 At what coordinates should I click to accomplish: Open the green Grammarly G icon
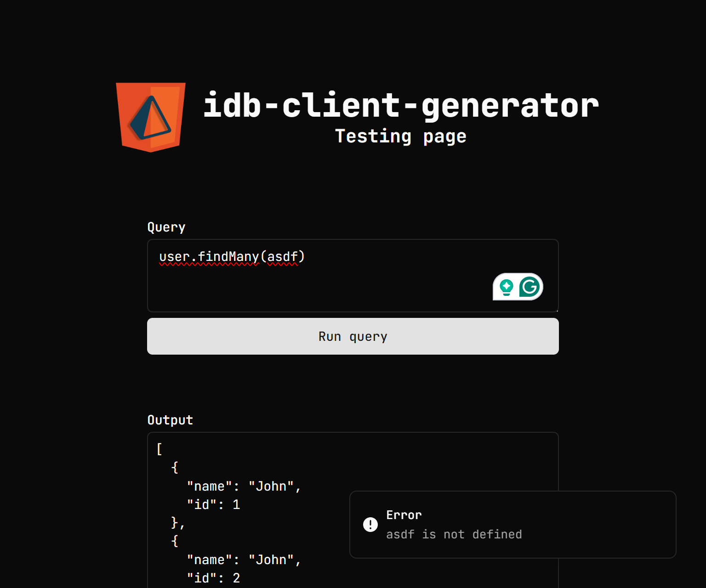tap(529, 287)
